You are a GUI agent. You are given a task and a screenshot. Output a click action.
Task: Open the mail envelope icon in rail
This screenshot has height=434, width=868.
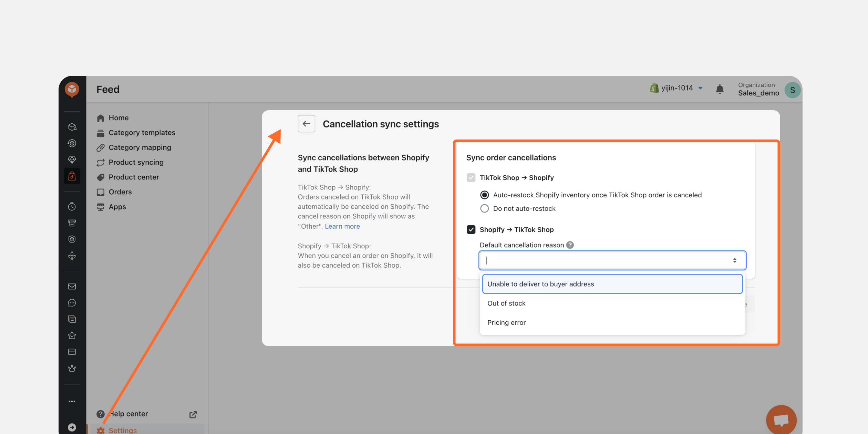(72, 287)
